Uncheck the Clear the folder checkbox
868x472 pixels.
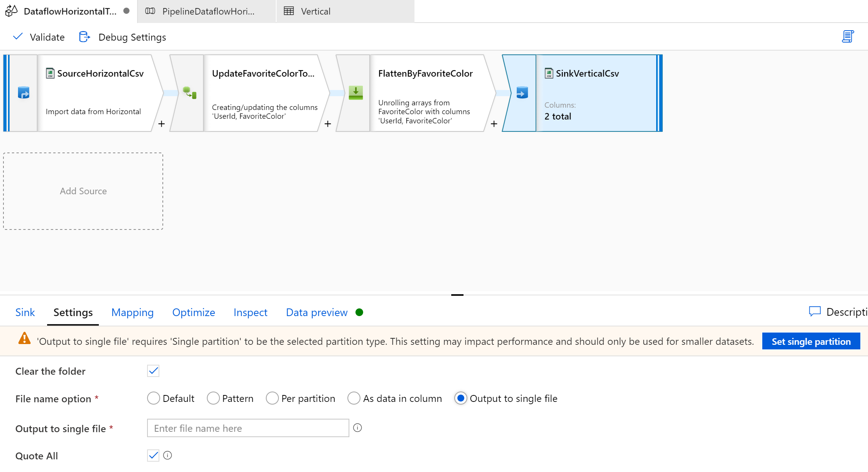coord(153,371)
